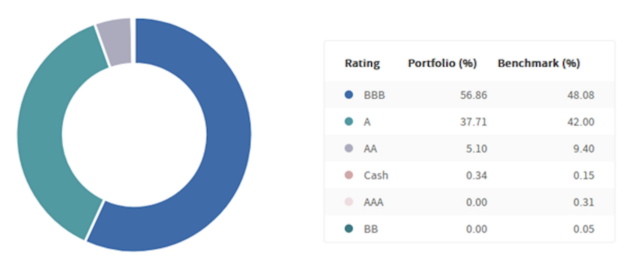Click the BB dark teal legend dot
The image size is (644, 267).
point(348,228)
